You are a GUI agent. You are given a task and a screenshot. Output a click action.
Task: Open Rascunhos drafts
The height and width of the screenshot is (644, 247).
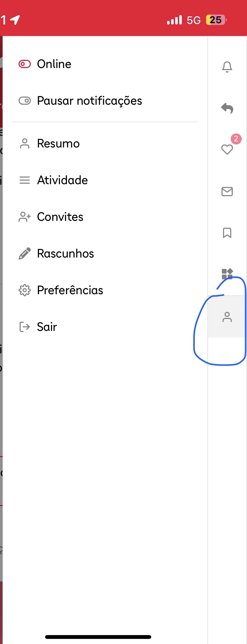click(x=105, y=253)
